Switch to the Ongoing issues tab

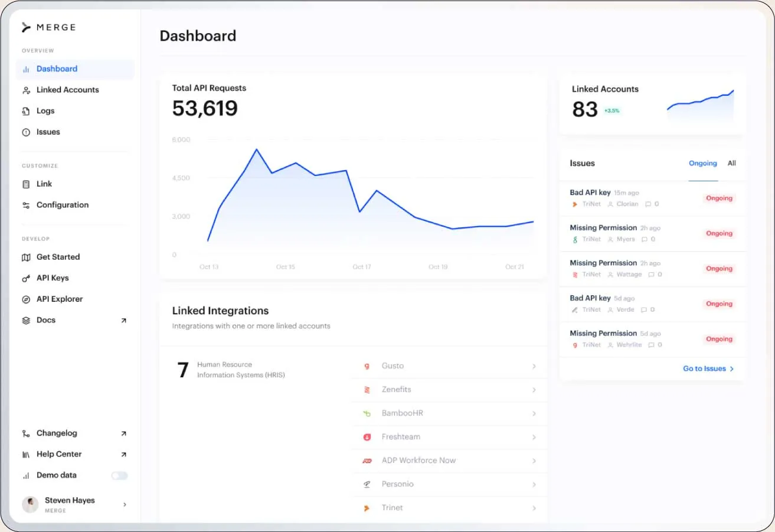tap(703, 164)
